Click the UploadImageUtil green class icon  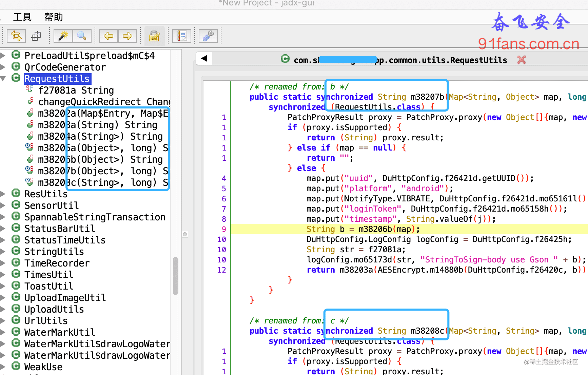16,297
